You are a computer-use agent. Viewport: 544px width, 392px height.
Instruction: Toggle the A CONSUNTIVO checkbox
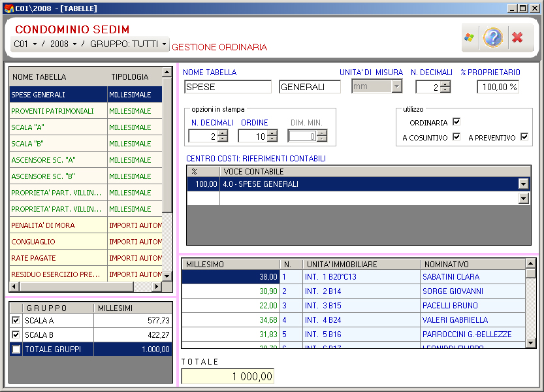(456, 137)
